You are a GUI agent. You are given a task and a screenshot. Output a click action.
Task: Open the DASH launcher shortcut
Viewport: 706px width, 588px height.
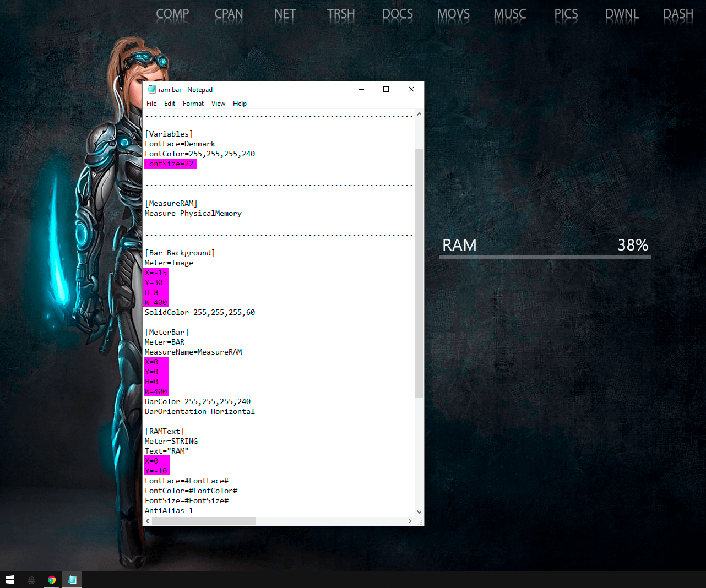pyautogui.click(x=678, y=14)
